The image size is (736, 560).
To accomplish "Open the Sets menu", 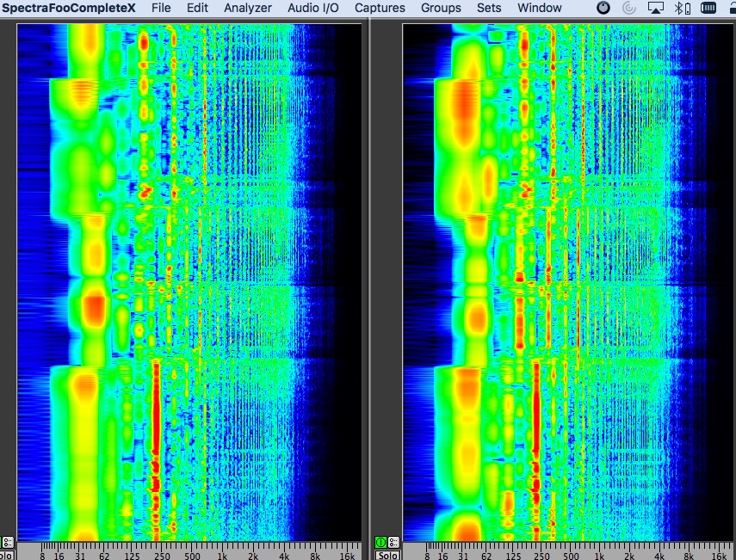I will click(489, 9).
